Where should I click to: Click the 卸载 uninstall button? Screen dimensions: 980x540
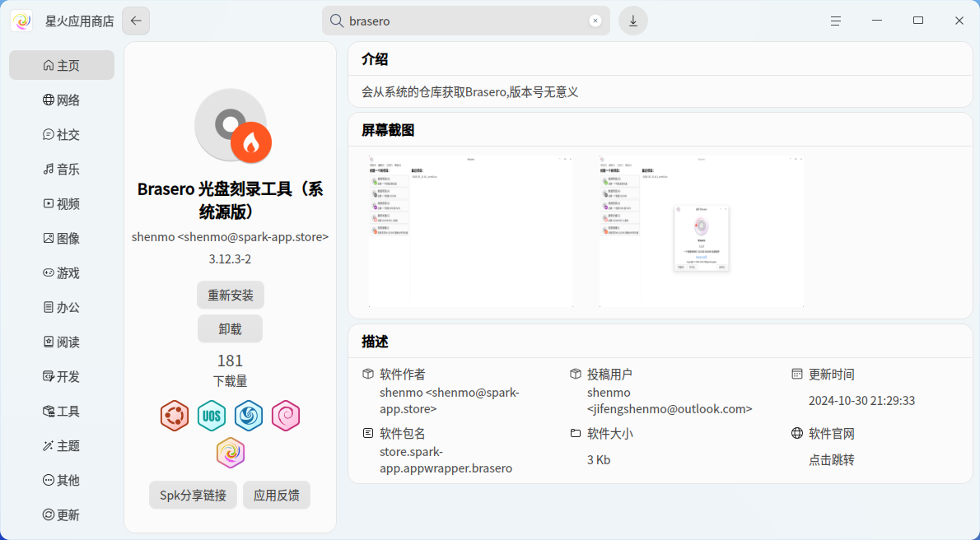[x=230, y=328]
